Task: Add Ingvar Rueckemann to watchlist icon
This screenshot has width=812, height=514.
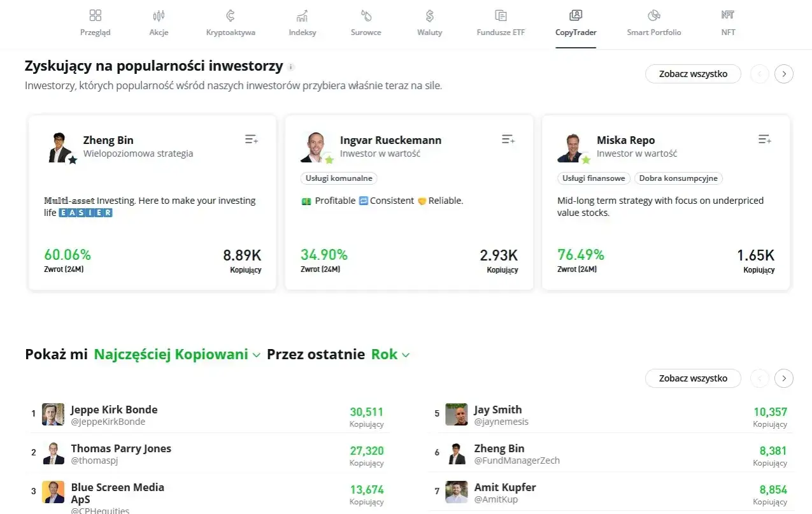Action: pyautogui.click(x=508, y=139)
